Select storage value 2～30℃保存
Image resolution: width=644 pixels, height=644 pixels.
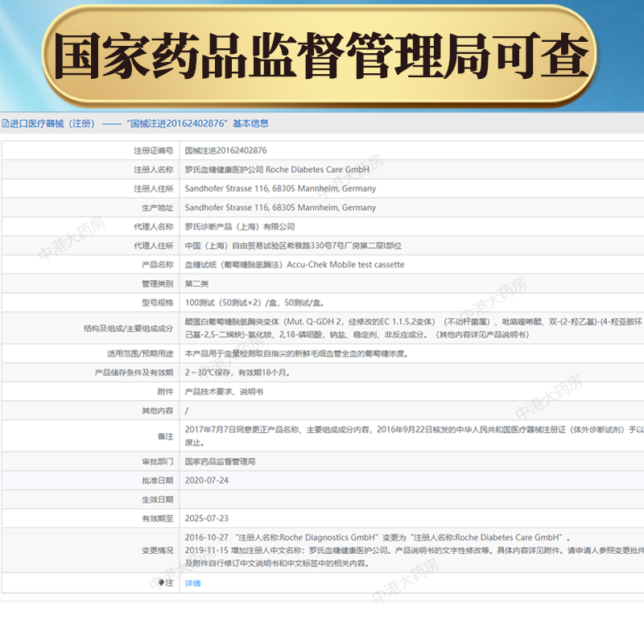coord(237,373)
